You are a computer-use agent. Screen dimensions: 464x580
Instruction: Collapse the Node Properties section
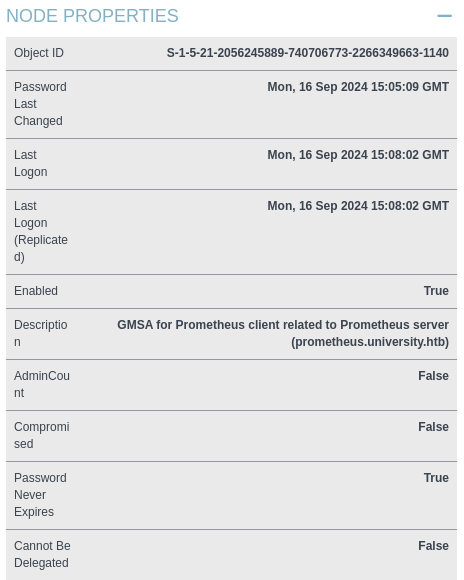444,16
